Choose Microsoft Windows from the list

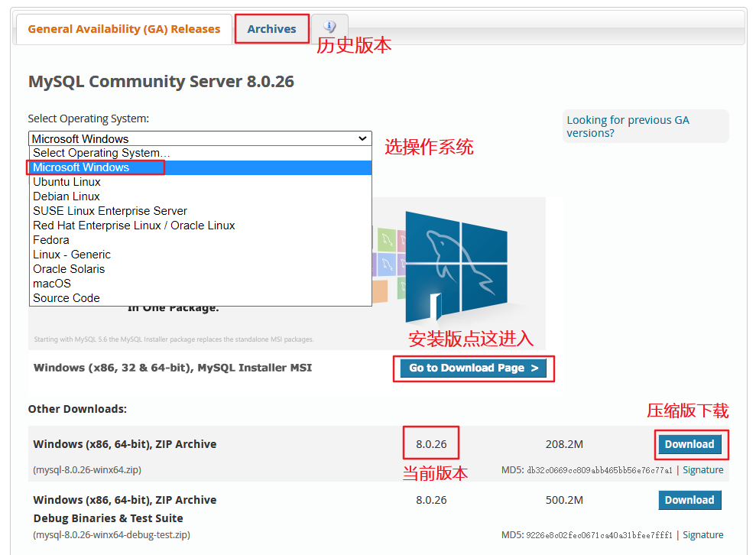81,167
